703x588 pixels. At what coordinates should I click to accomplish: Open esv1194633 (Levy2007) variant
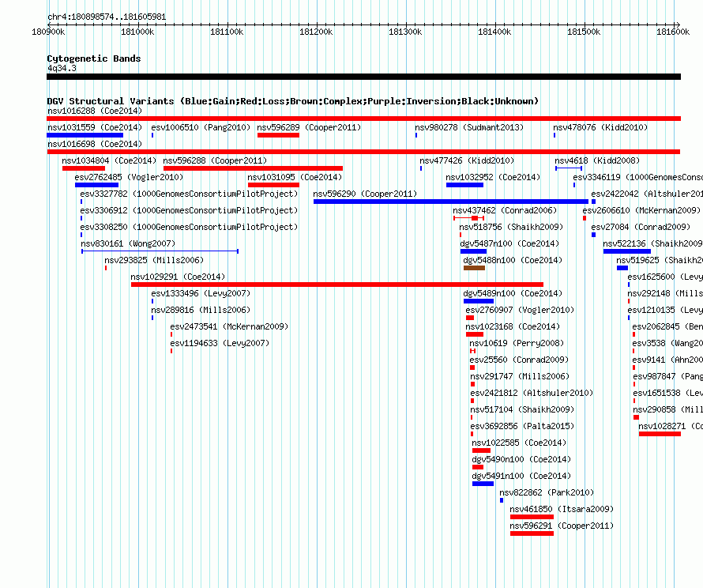220,343
